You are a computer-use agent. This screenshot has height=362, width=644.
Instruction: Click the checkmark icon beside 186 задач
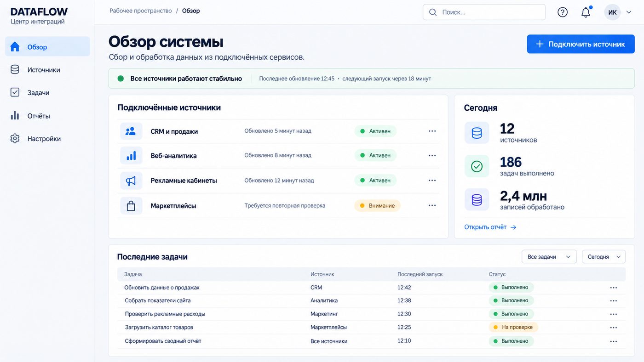pyautogui.click(x=477, y=166)
